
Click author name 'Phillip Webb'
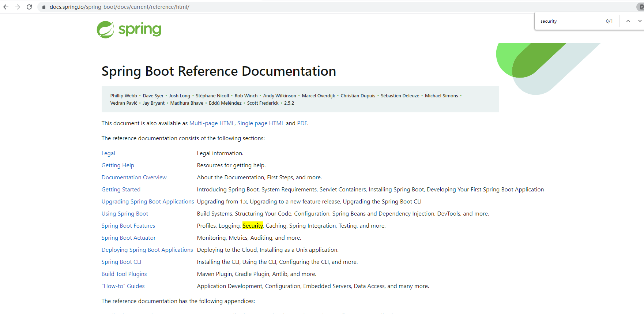[124, 96]
